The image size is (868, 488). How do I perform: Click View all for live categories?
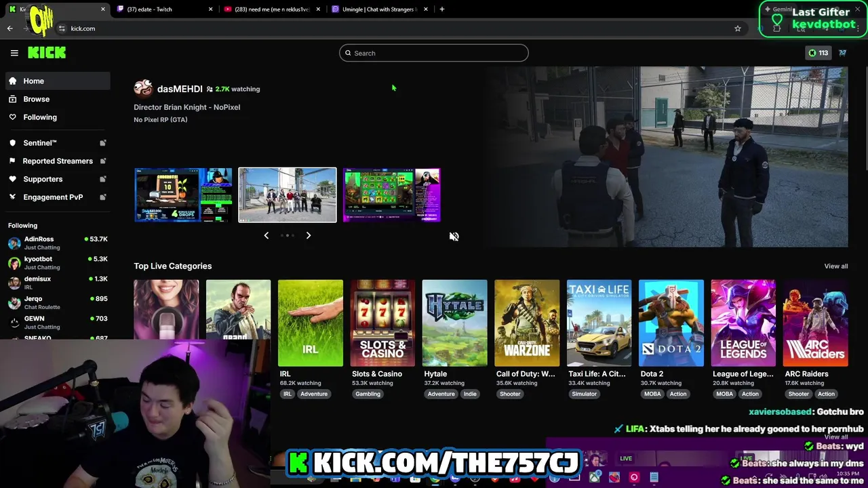tap(835, 266)
